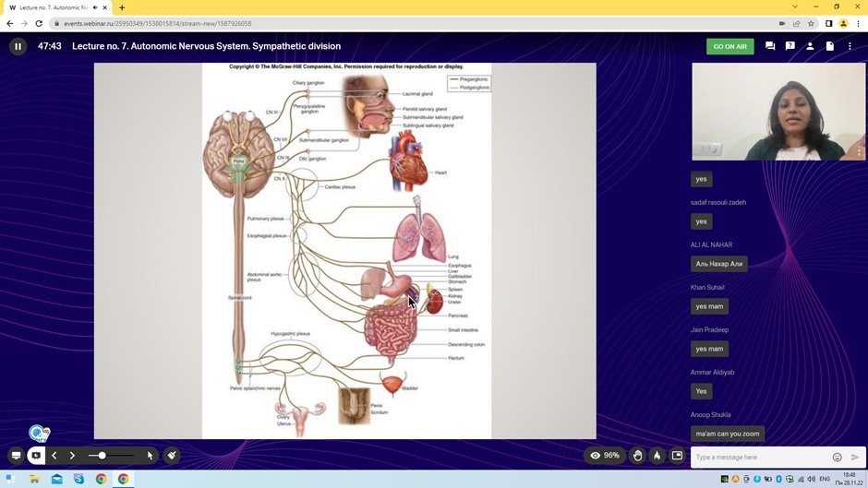Open Skype from taskbar
The width and height of the screenshot is (868, 488).
79,479
